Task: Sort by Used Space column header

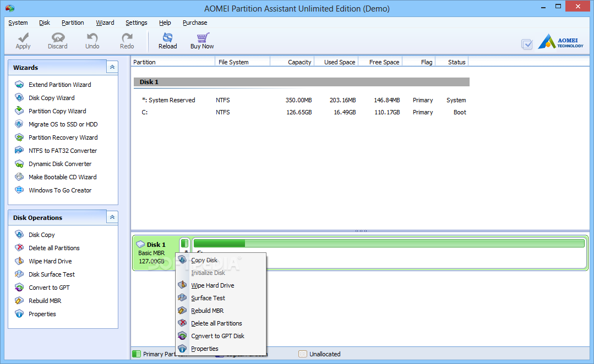Action: tap(336, 62)
